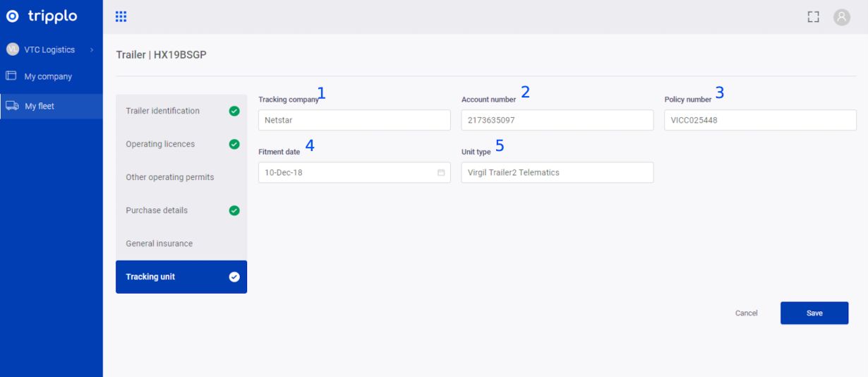The height and width of the screenshot is (377, 868).
Task: Open the Other operating permits section
Action: 169,177
